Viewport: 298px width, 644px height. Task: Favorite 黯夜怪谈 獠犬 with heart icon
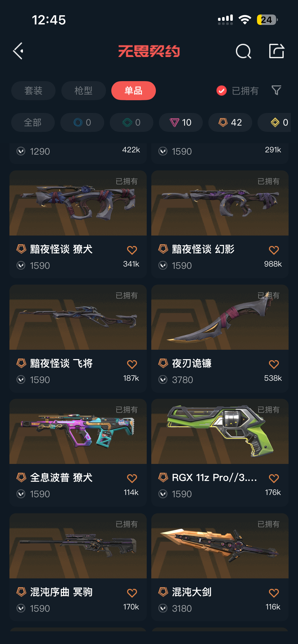tap(132, 250)
